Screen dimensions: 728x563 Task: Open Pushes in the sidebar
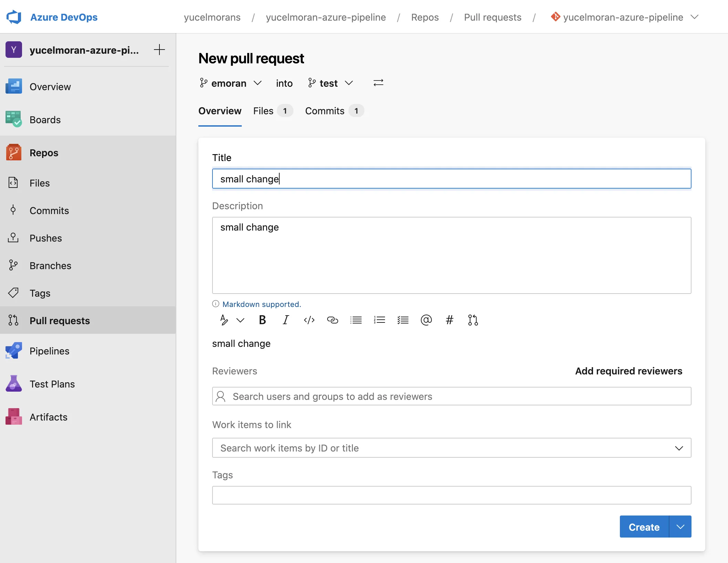(x=46, y=238)
